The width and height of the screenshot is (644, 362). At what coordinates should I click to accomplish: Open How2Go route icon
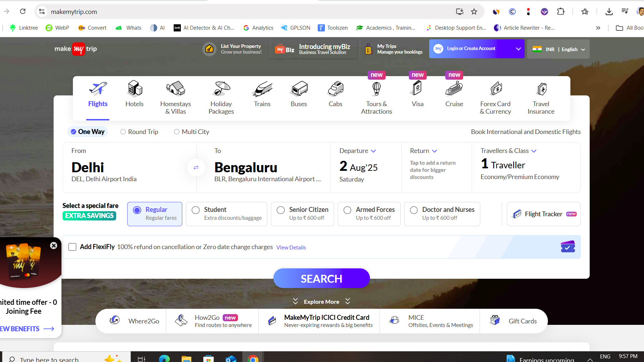point(181,321)
